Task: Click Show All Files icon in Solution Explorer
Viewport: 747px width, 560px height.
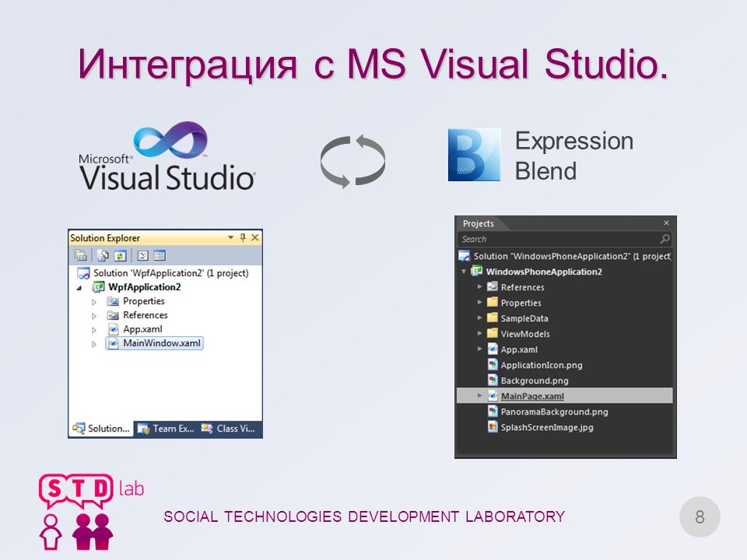Action: tap(103, 255)
